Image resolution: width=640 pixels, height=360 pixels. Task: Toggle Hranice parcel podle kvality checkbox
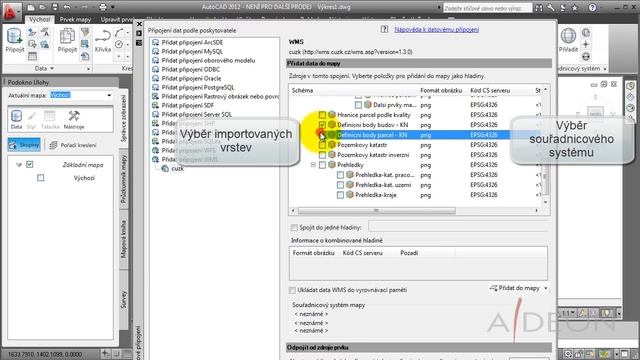coord(322,115)
